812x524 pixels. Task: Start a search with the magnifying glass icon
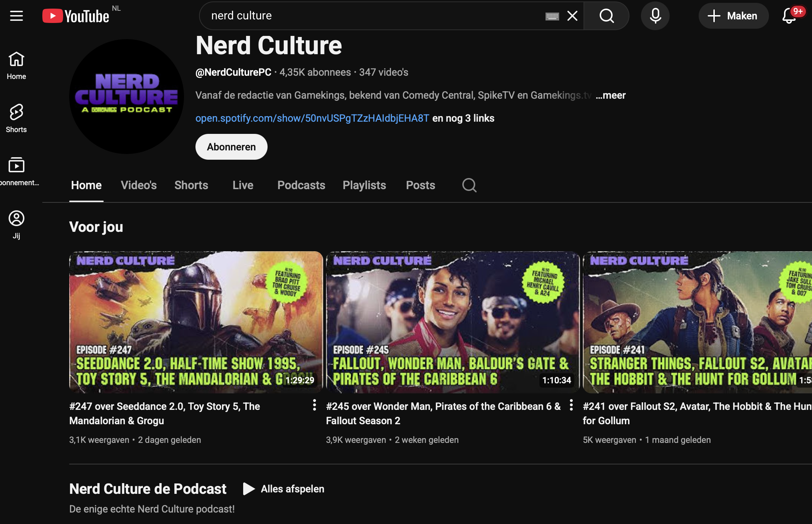point(606,16)
